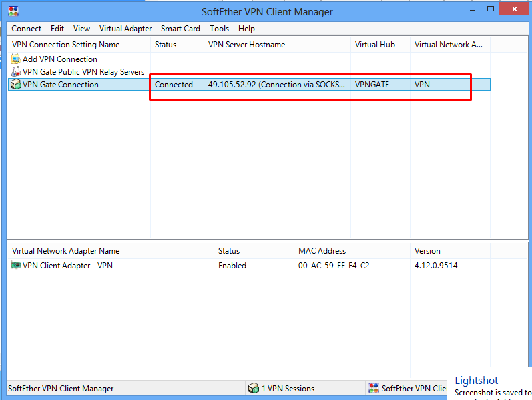Screen dimensions: 532x400
Task: Click the Enabled adapter status cell
Action: 232,266
